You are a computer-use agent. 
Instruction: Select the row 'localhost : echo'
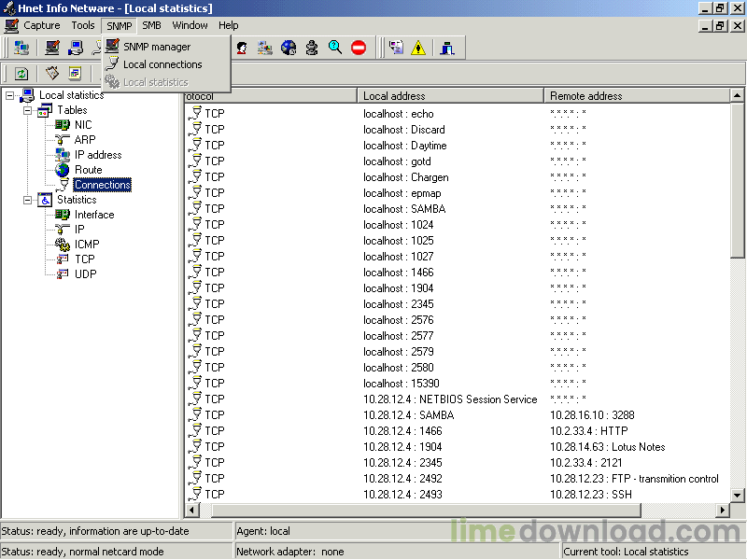click(x=458, y=114)
